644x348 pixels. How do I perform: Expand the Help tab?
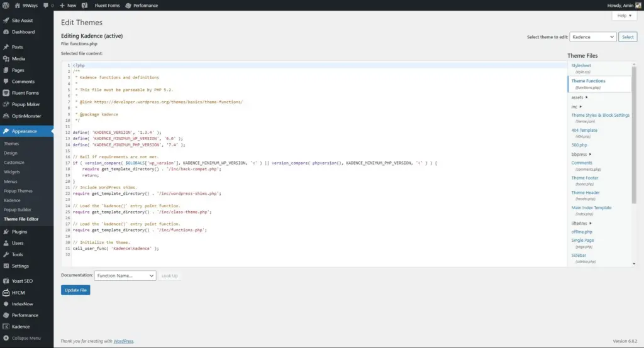pos(625,16)
